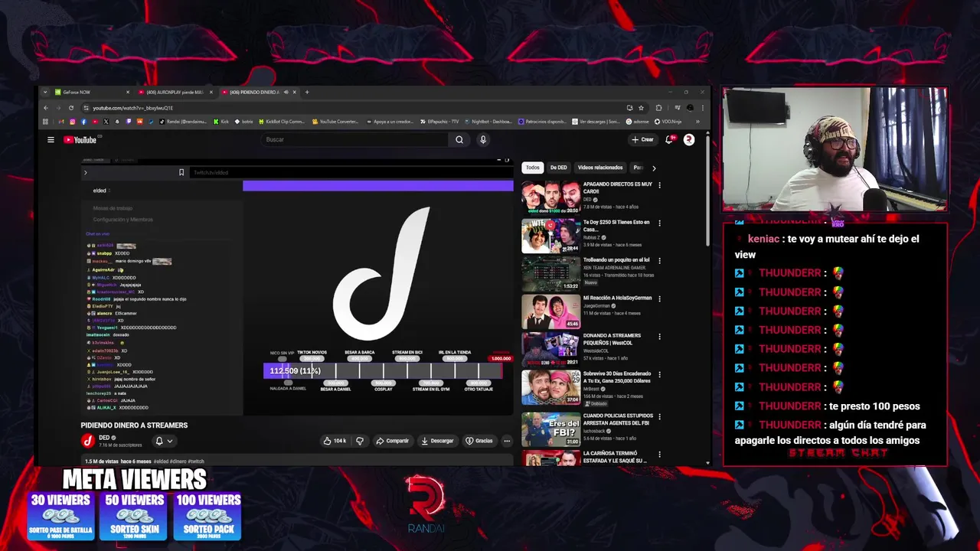Screen dimensions: 980x551
Task: Open the subscription bell notification dropdown
Action: (164, 441)
